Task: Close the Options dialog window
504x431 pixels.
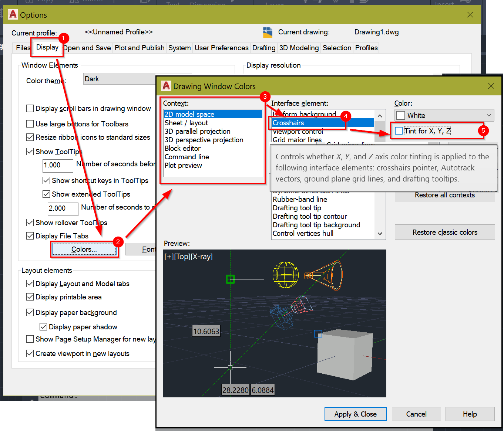Action: (x=470, y=14)
